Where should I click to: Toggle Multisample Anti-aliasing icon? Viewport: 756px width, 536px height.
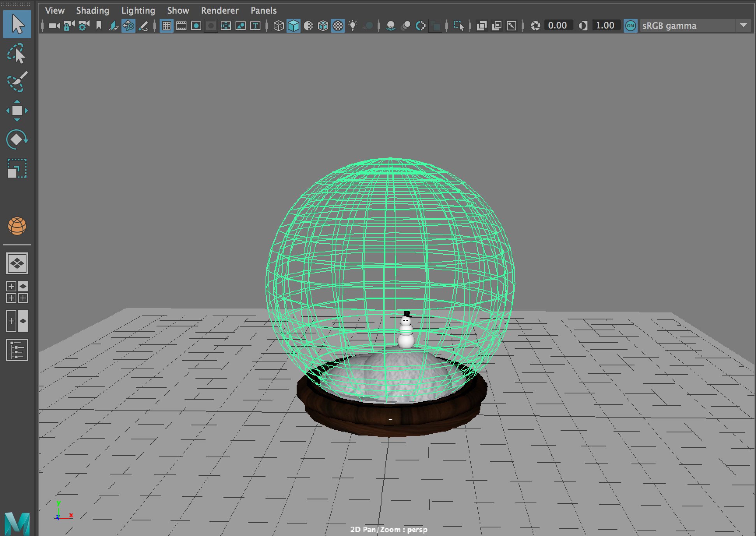pos(420,26)
